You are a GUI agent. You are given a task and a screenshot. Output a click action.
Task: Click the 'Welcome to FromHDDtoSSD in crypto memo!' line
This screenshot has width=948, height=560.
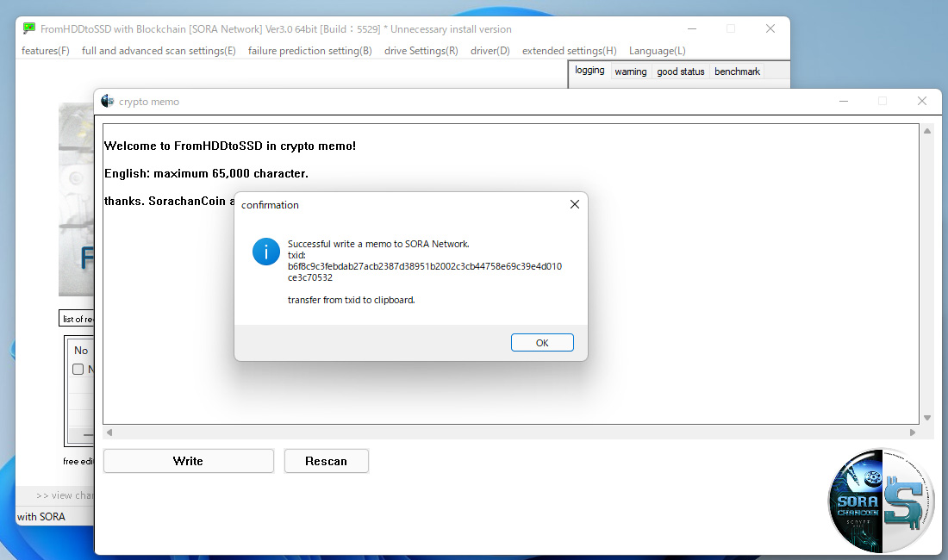(230, 146)
